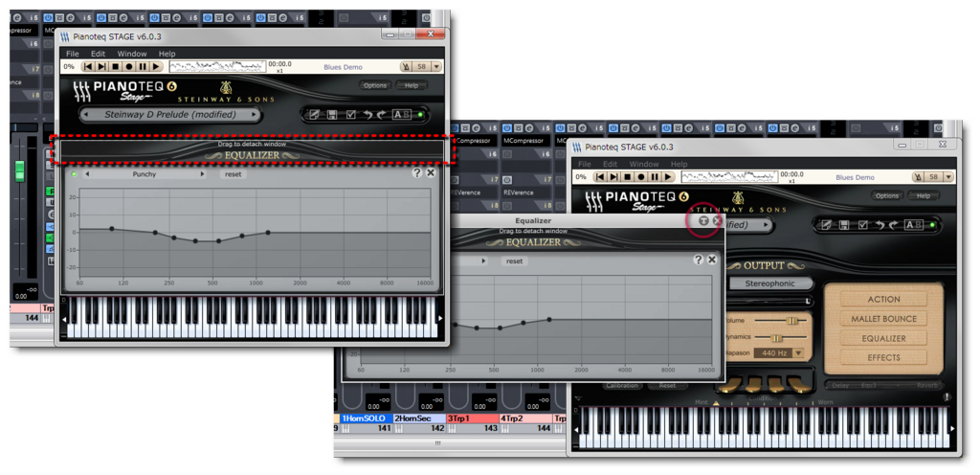Screen dimensions: 980x475
Task: Open the EFFECTS panel button
Action: click(883, 357)
